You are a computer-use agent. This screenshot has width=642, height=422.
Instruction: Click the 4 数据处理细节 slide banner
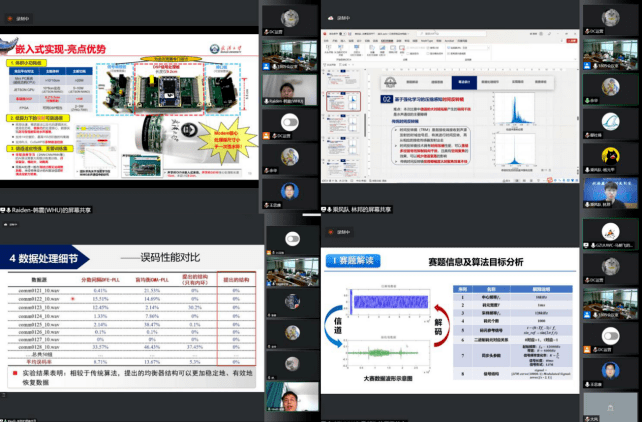[x=44, y=258]
